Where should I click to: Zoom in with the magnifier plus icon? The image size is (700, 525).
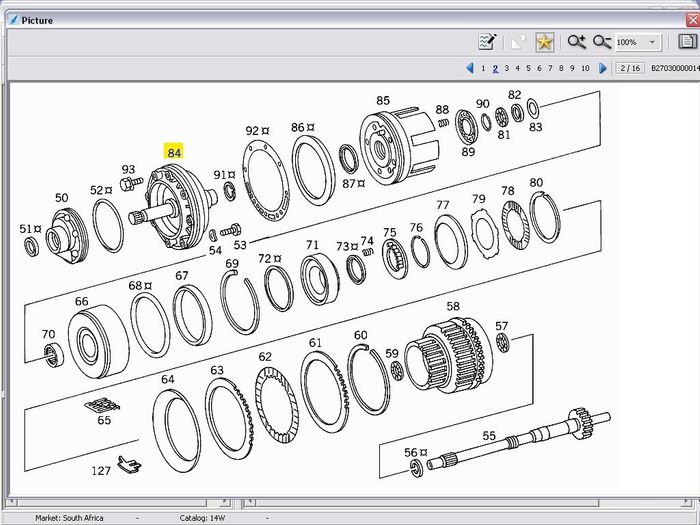[x=577, y=42]
